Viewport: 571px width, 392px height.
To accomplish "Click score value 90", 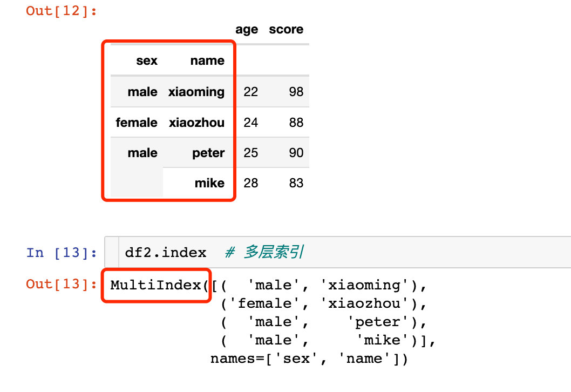I will [x=296, y=153].
